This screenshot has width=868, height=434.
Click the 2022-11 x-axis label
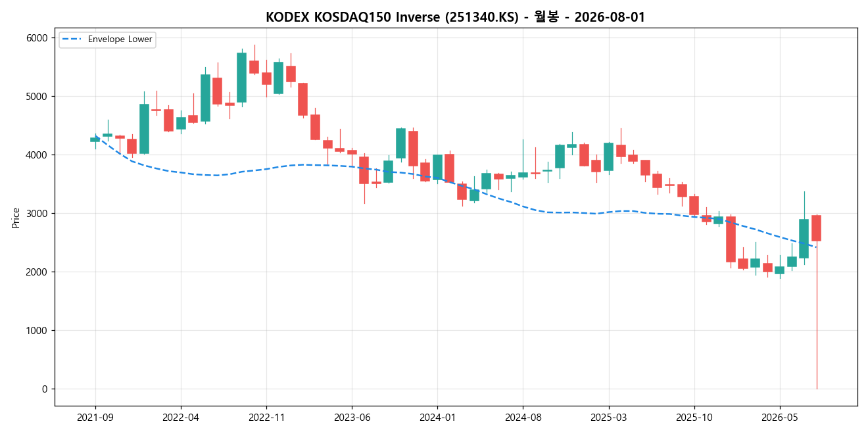[x=266, y=417]
